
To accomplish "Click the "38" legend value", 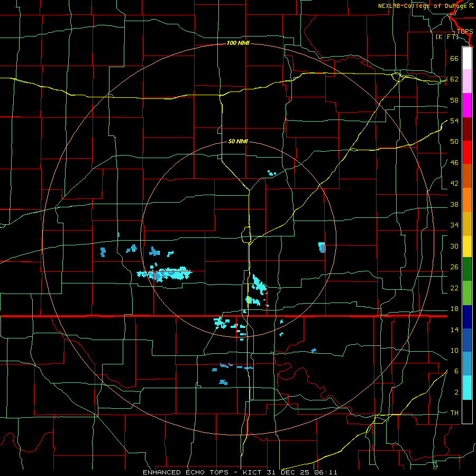I will pos(454,205).
